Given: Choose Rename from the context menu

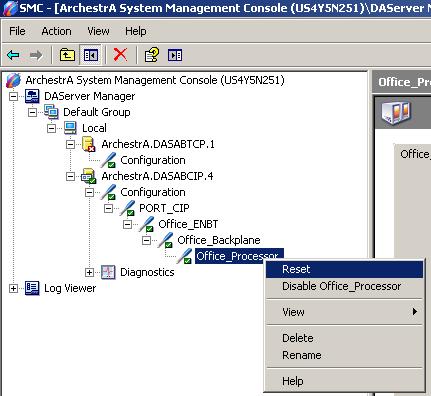Looking at the screenshot, I should pyautogui.click(x=344, y=355).
